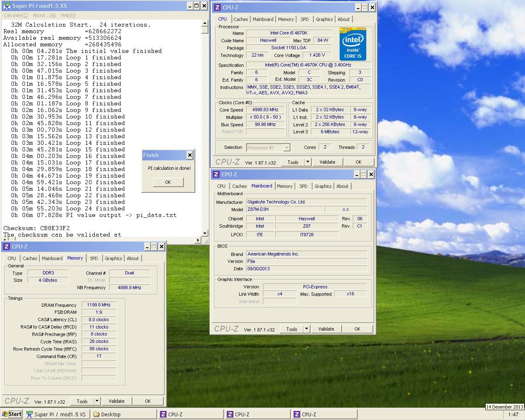Minimize the CPU-Z Mainboard window
525x420 pixels.
[357, 174]
